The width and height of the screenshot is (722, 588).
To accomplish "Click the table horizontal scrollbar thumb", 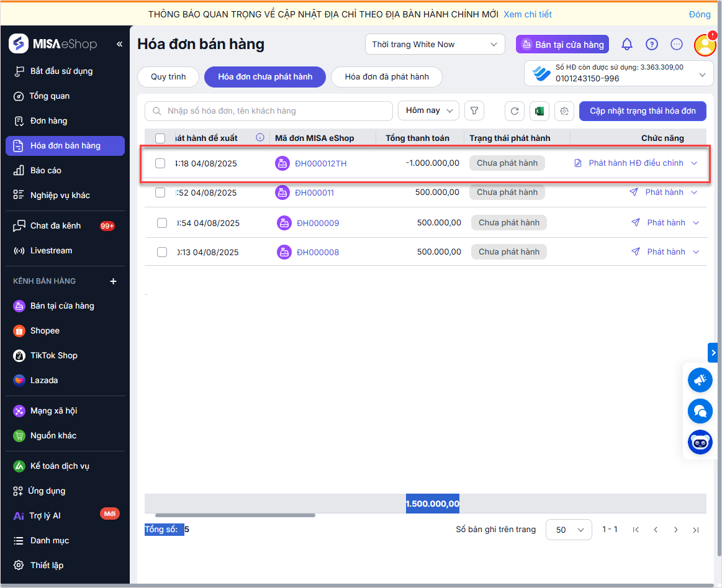I will tap(235, 515).
